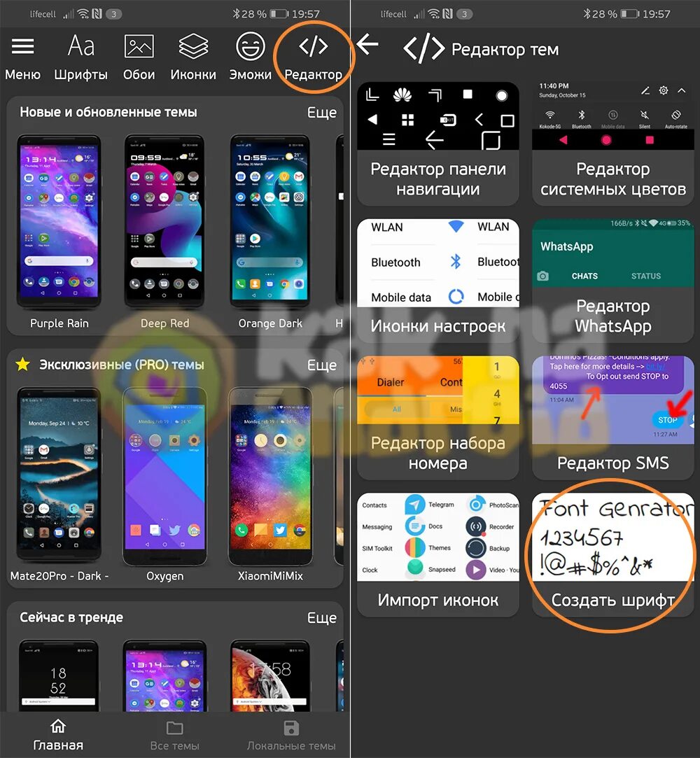Tap the battery icon in left status bar
Screen dimensions: 700x758
[279, 14]
